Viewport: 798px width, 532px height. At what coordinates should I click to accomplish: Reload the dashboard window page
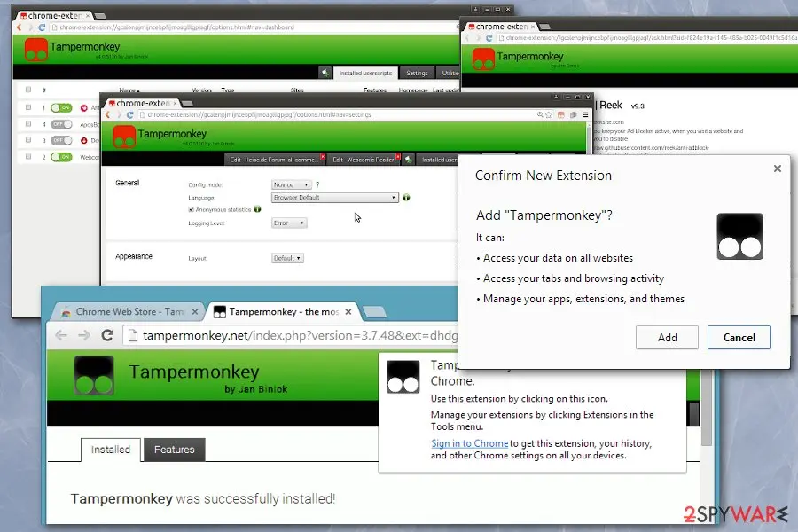point(42,27)
